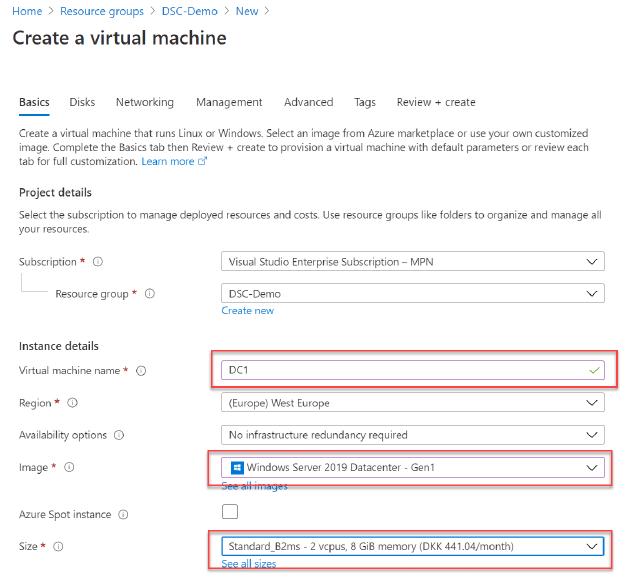Expand the Resource group dropdown
Screen dimensions: 640x583
[x=412, y=294]
